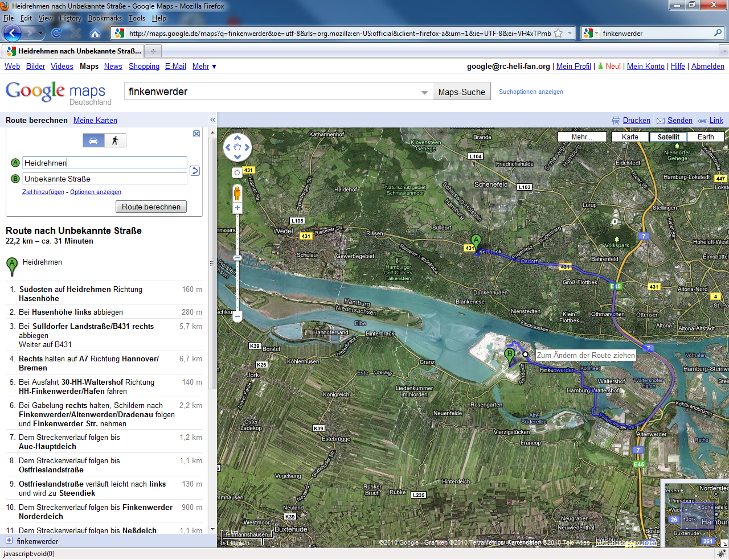
Task: Click the Optionen anzeigen link
Action: pyautogui.click(x=96, y=192)
